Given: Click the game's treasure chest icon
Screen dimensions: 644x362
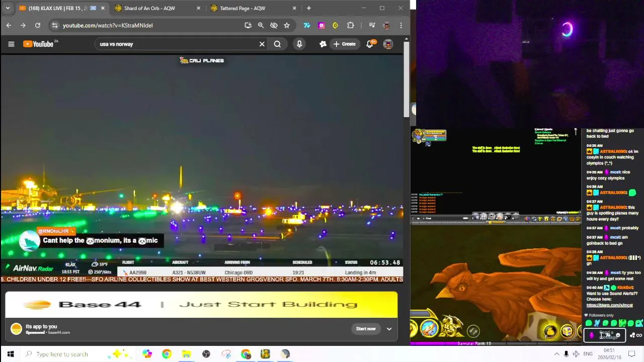Looking at the screenshot, I should pyautogui.click(x=567, y=331).
